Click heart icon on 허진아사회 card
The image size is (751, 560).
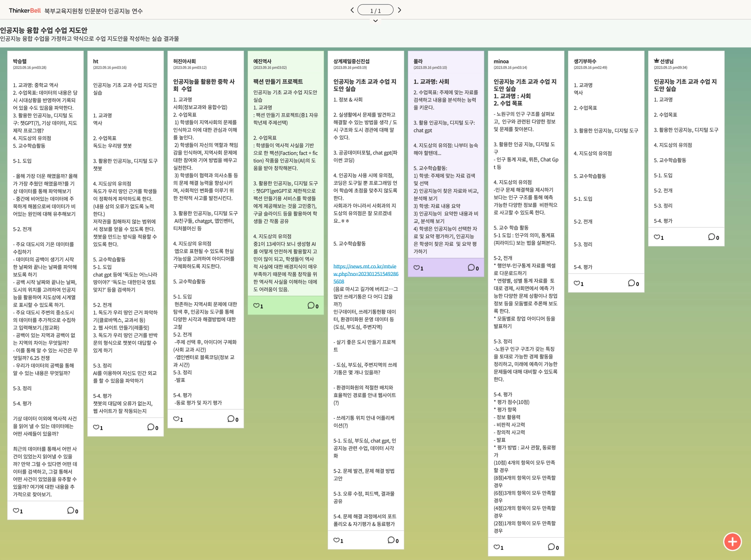pos(176,419)
